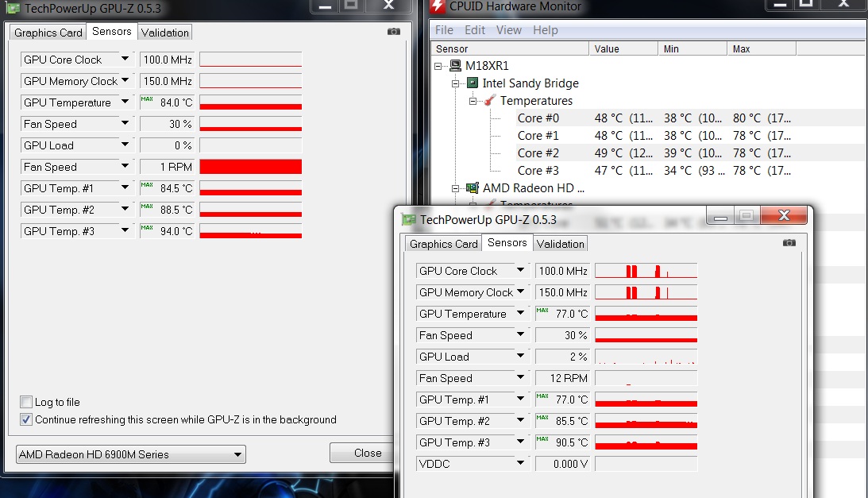Switch to Validation tab in left GPU-Z window

pos(165,33)
